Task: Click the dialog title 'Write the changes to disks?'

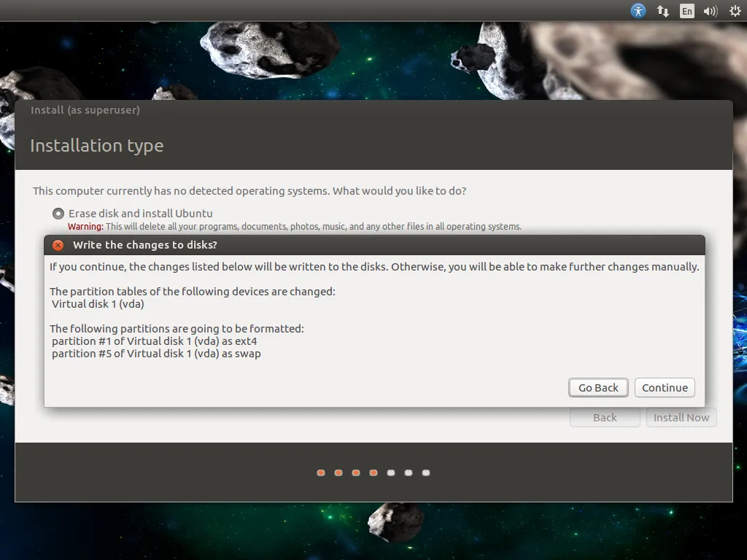Action: tap(144, 245)
